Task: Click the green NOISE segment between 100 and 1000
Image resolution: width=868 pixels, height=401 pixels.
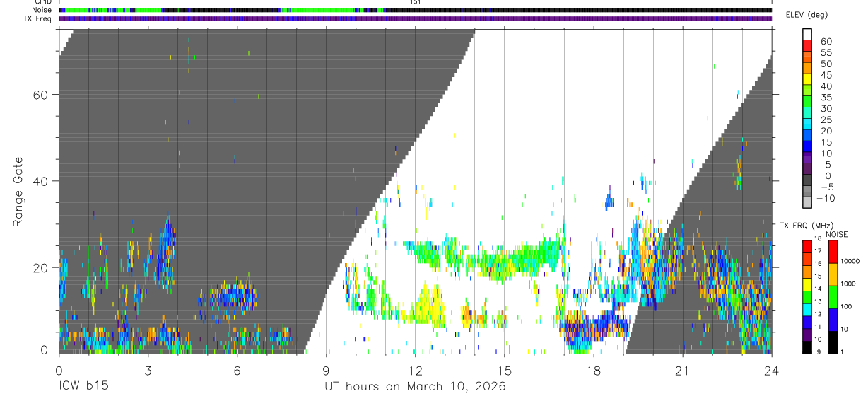Action: coord(833,296)
